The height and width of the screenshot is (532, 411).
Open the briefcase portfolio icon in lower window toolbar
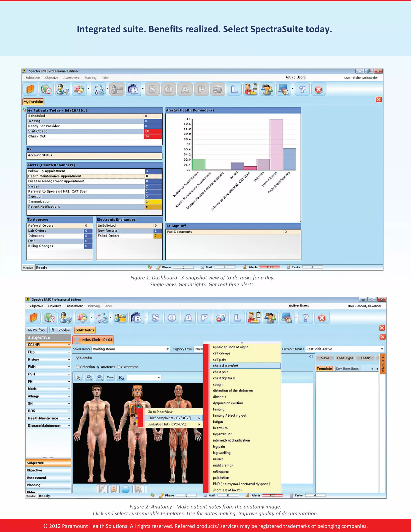click(x=33, y=318)
